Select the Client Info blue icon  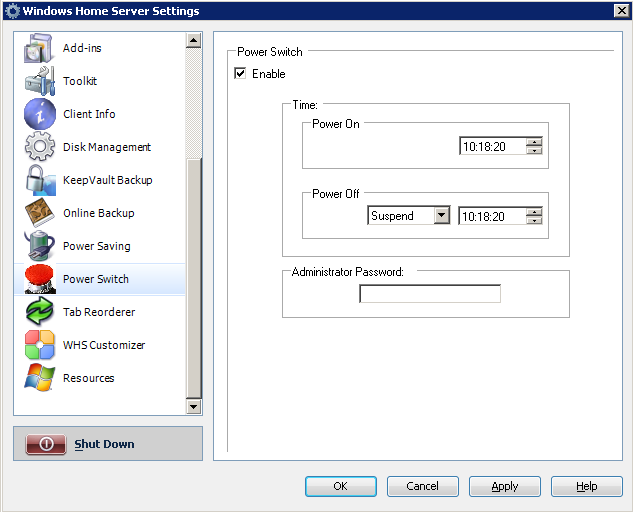[39, 114]
